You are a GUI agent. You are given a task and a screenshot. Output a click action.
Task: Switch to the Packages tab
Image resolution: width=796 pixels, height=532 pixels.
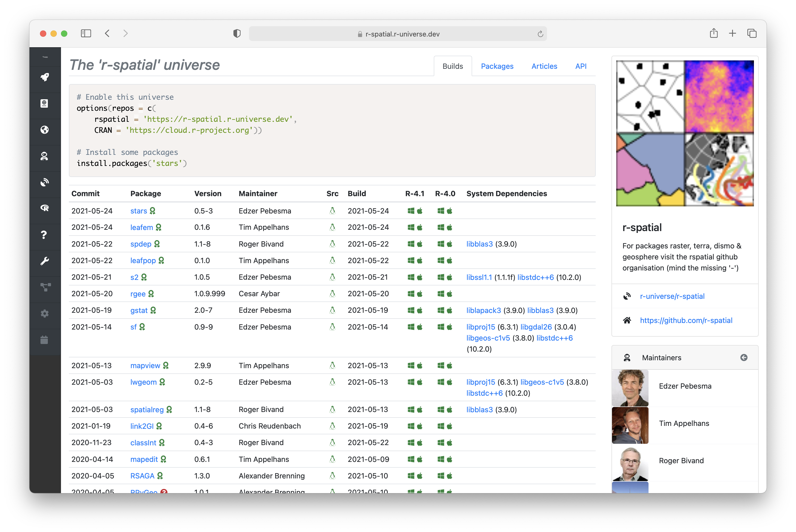click(x=497, y=66)
